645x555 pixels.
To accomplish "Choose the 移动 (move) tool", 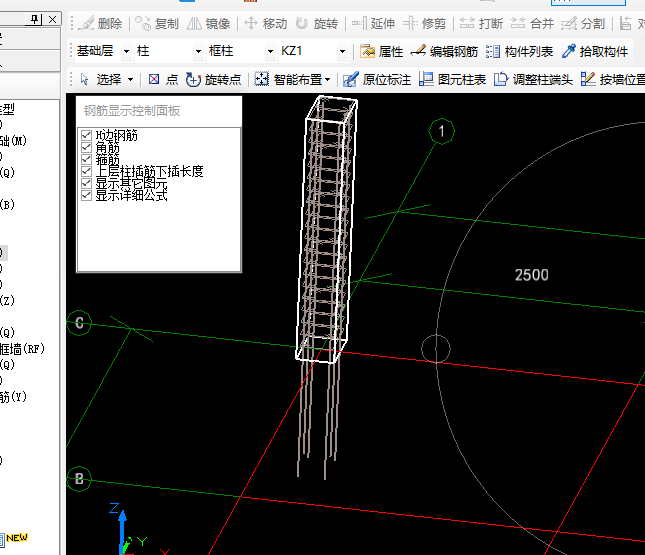I will (265, 23).
